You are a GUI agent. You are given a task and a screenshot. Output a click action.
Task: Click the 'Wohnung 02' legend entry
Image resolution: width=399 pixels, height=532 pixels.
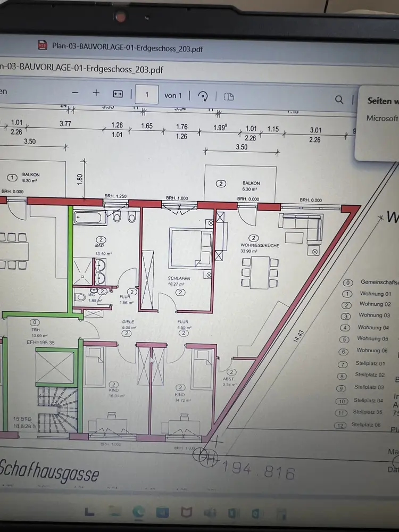(375, 304)
